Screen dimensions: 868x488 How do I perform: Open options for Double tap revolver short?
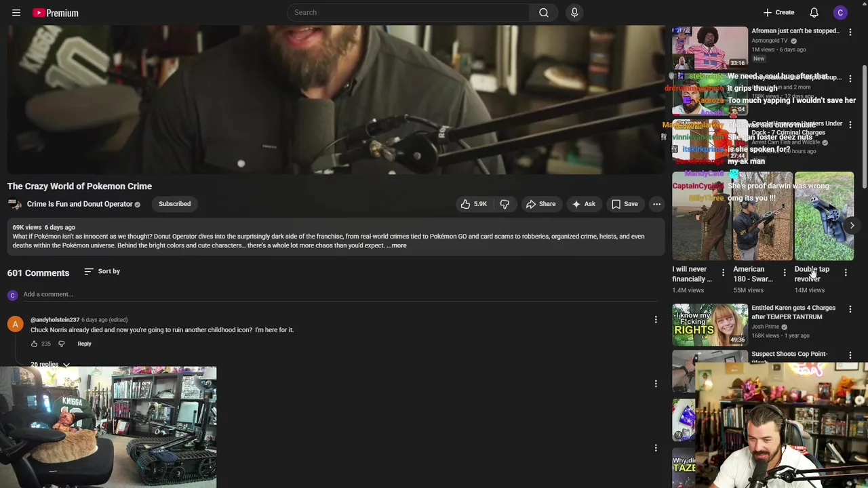(x=846, y=272)
